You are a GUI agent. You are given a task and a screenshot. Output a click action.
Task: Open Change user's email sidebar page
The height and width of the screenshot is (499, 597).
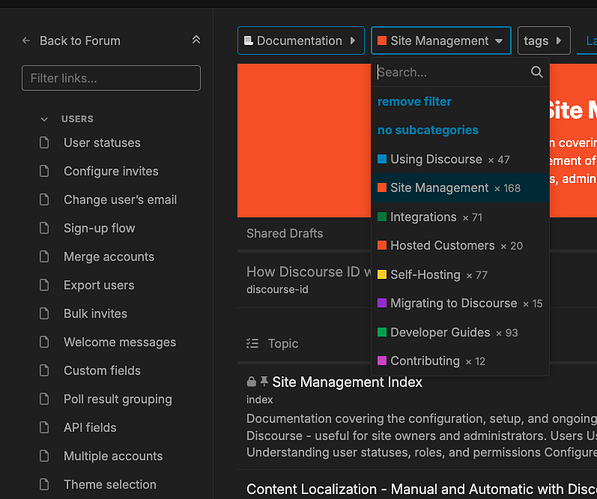120,199
